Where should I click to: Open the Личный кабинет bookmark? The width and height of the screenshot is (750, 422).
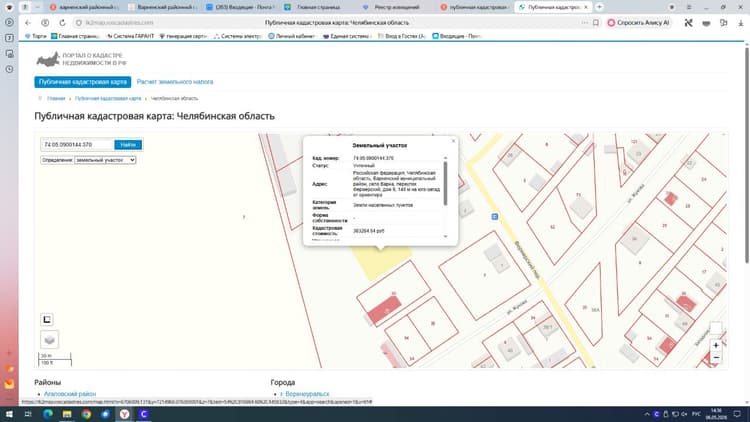[292, 36]
